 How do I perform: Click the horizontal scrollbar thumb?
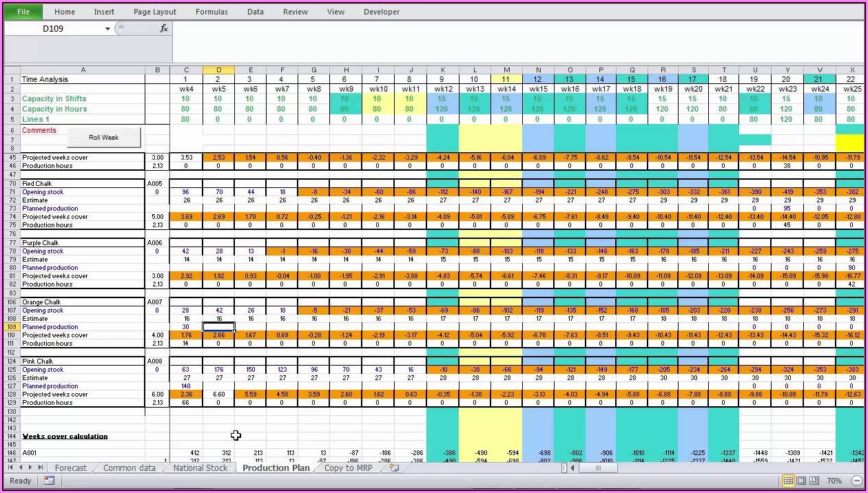coord(597,468)
